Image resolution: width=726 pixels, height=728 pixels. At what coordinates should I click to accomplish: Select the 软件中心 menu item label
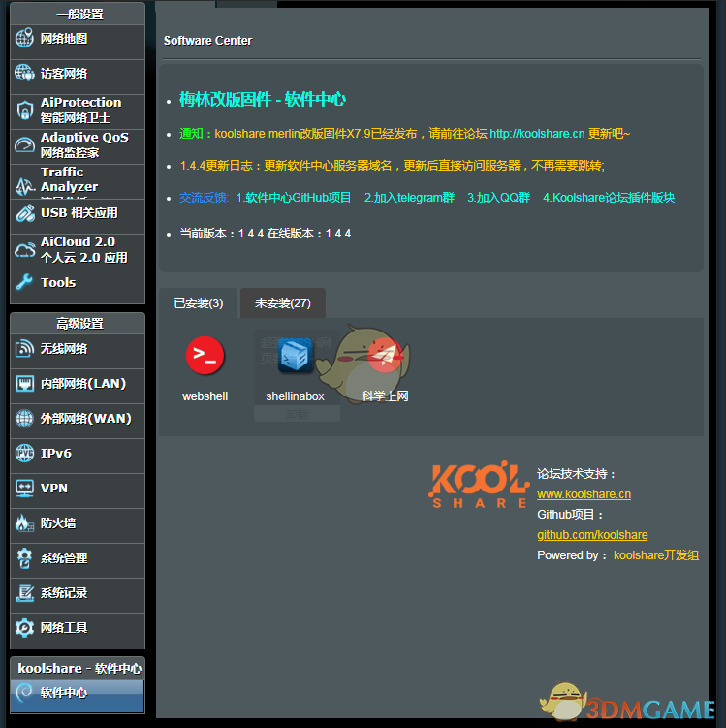pos(64,693)
